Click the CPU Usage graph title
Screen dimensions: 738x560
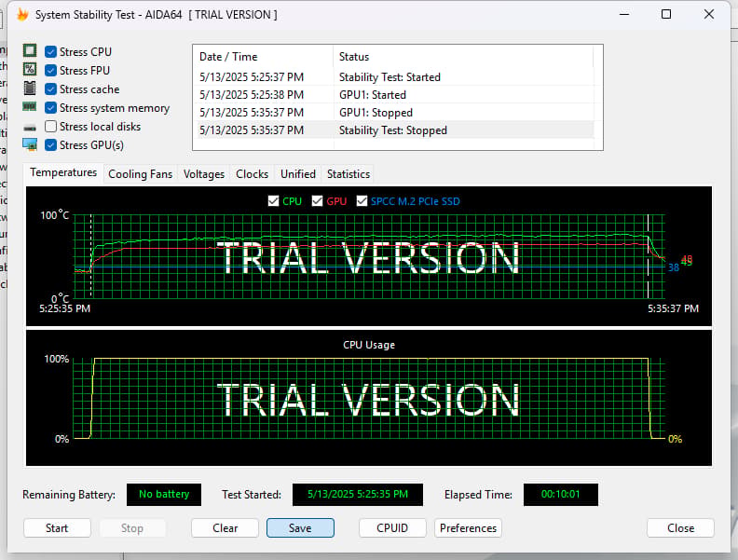click(369, 345)
